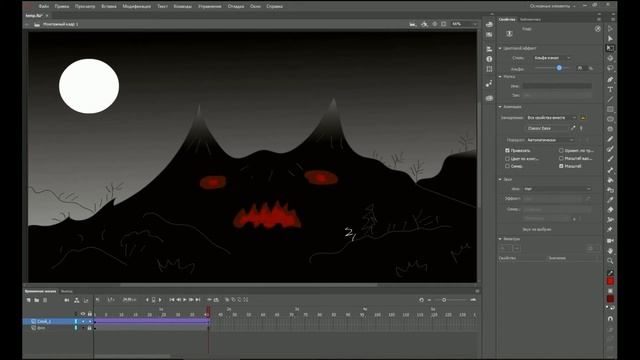Select the Zoom magnifier tool

[x=610, y=261]
